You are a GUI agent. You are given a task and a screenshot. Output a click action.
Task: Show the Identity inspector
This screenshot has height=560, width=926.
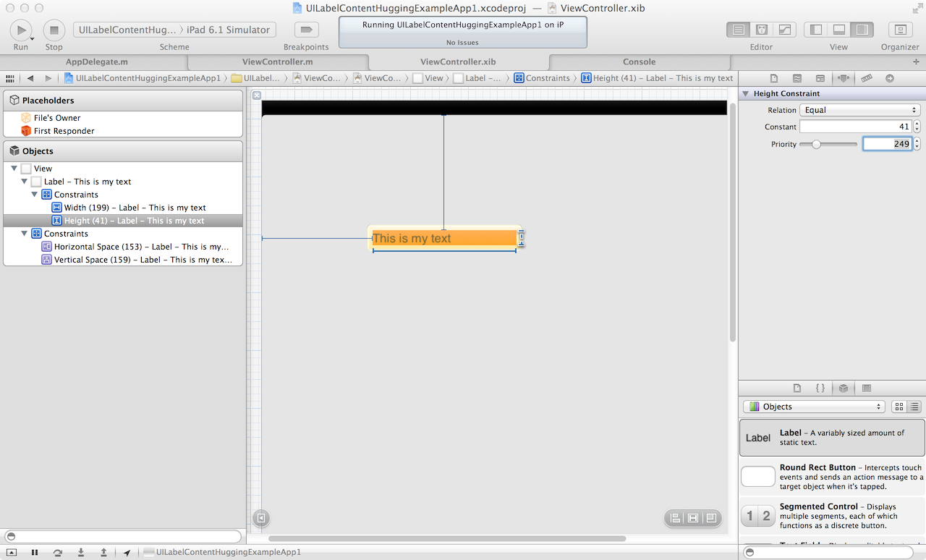(820, 78)
